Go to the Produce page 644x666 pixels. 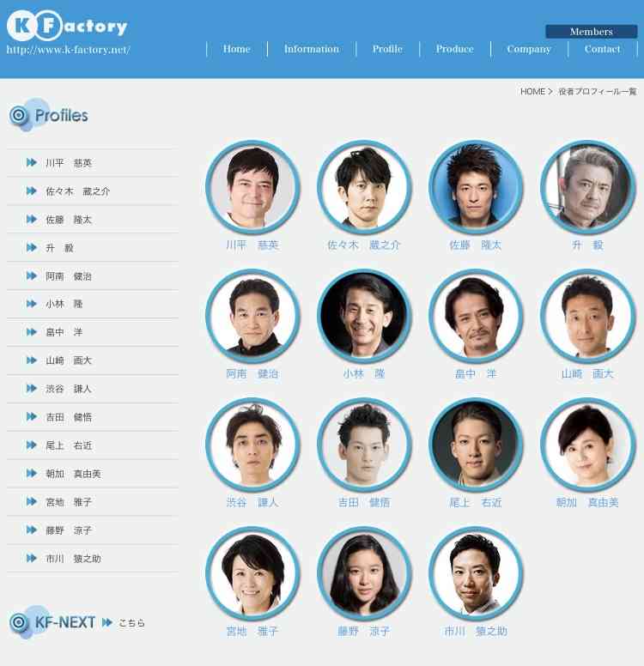[x=454, y=49]
